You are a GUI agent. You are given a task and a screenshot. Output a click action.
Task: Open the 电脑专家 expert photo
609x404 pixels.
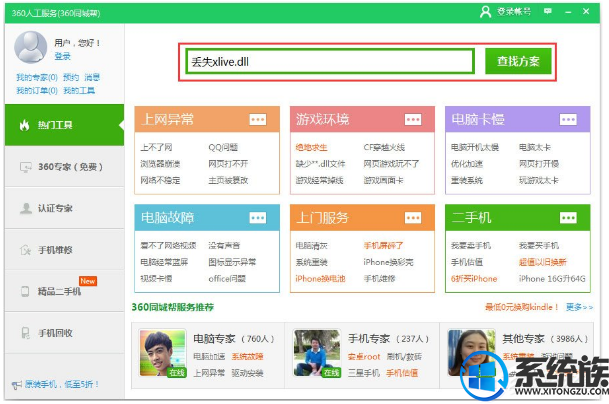[x=163, y=353]
